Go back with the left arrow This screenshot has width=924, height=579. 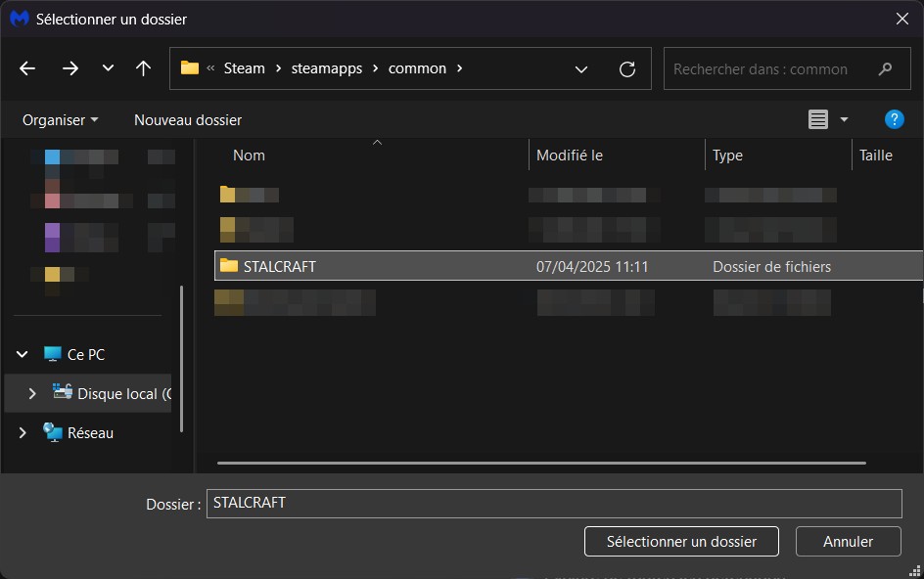(x=27, y=68)
